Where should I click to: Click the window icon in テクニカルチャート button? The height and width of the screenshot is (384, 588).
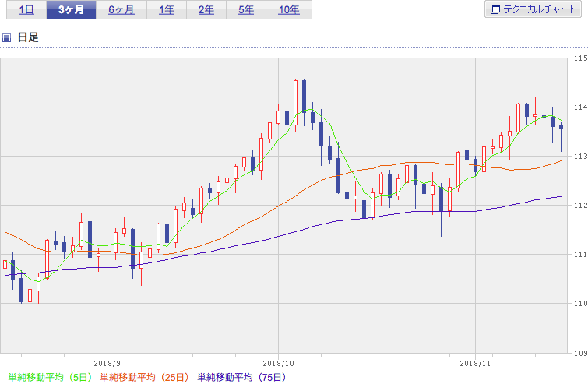click(495, 9)
